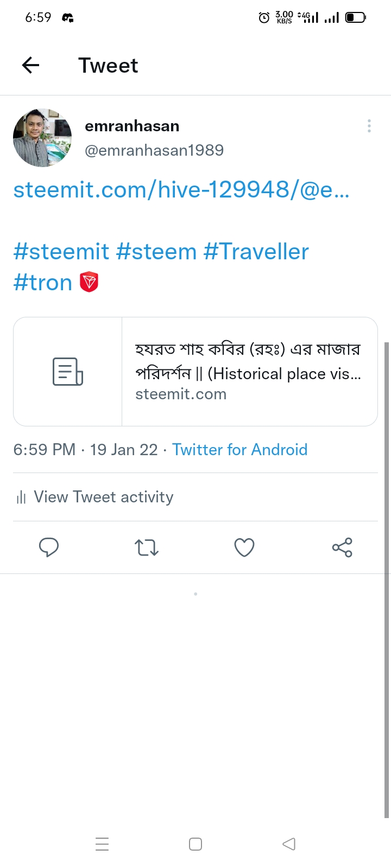Tap the #Traveller hashtag
This screenshot has width=391, height=868.
pyautogui.click(x=256, y=252)
